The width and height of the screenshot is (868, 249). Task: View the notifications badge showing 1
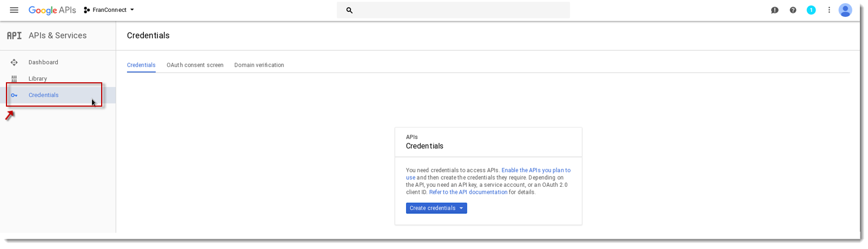[x=811, y=10]
